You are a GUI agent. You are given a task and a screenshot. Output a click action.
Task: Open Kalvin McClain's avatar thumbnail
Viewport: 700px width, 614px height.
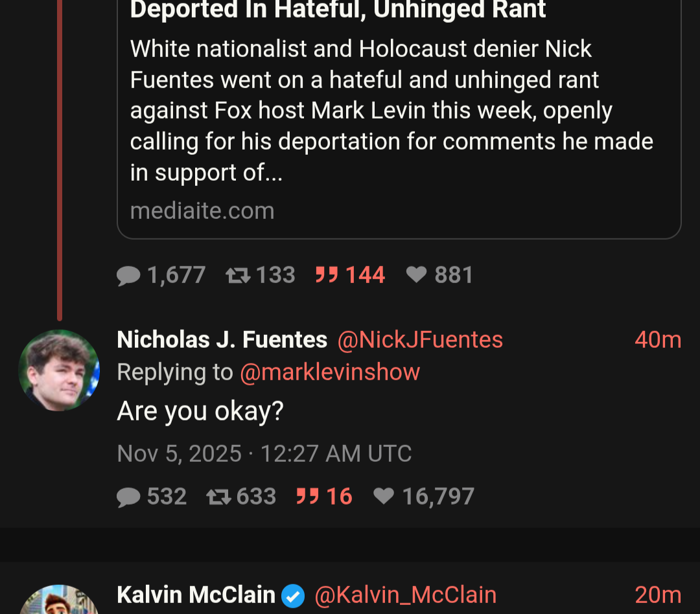[59, 601]
